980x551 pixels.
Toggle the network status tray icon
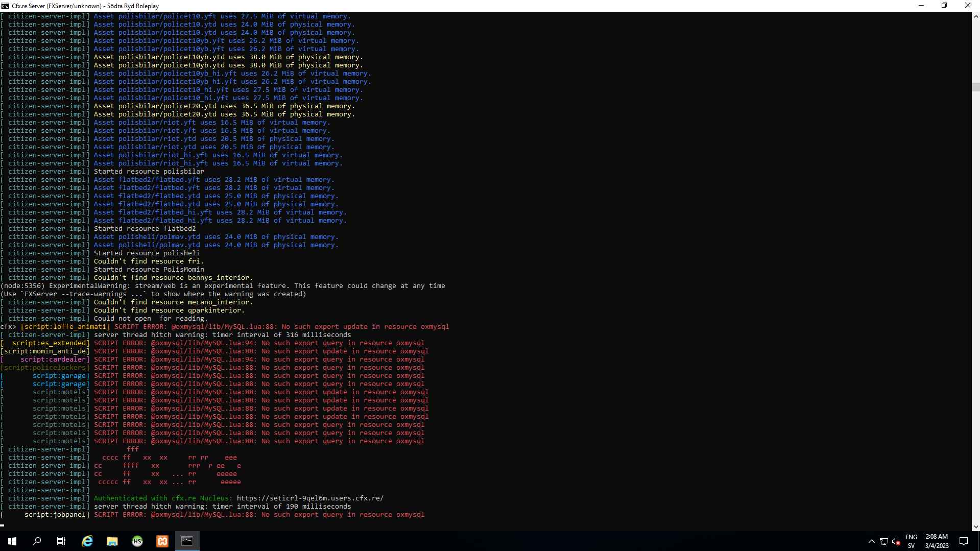(883, 541)
